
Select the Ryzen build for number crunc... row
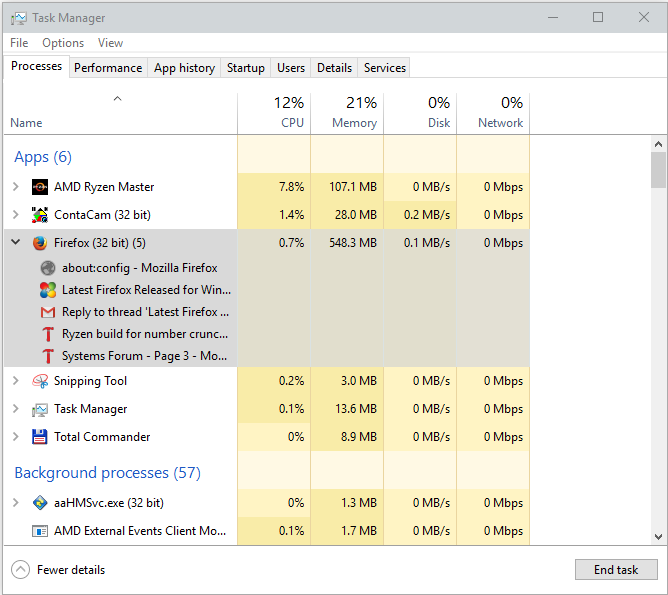click(x=267, y=334)
